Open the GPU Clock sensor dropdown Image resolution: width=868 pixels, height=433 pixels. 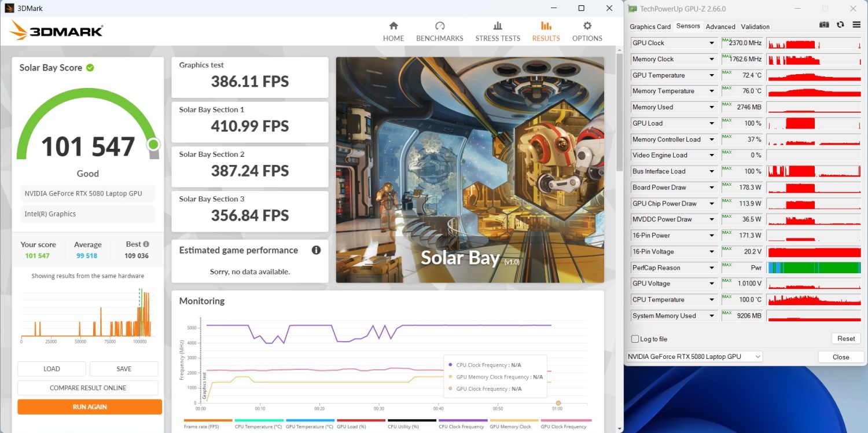[x=712, y=43]
